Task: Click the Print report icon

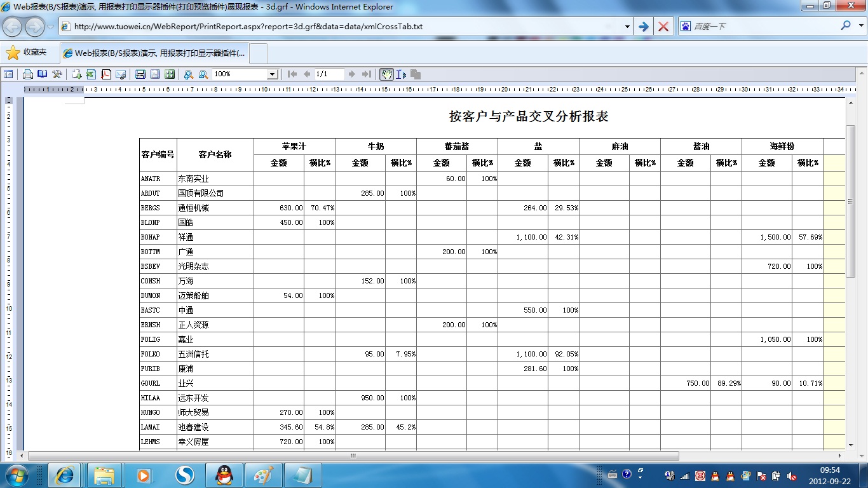Action: (28, 74)
